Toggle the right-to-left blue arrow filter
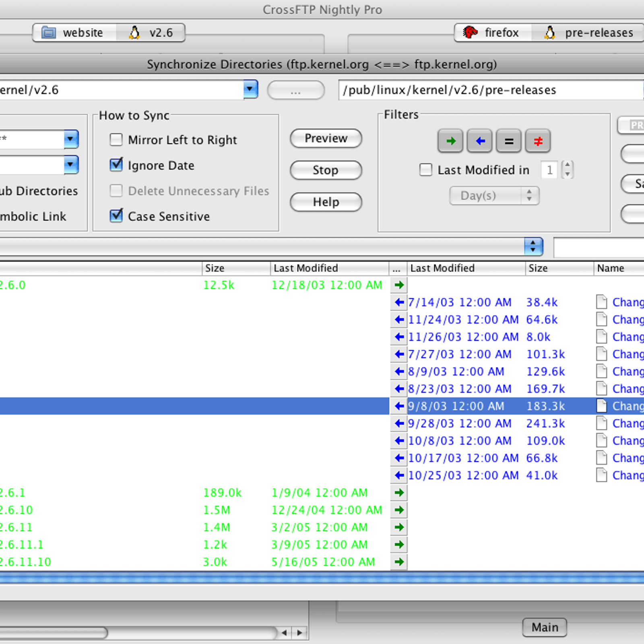 479,141
